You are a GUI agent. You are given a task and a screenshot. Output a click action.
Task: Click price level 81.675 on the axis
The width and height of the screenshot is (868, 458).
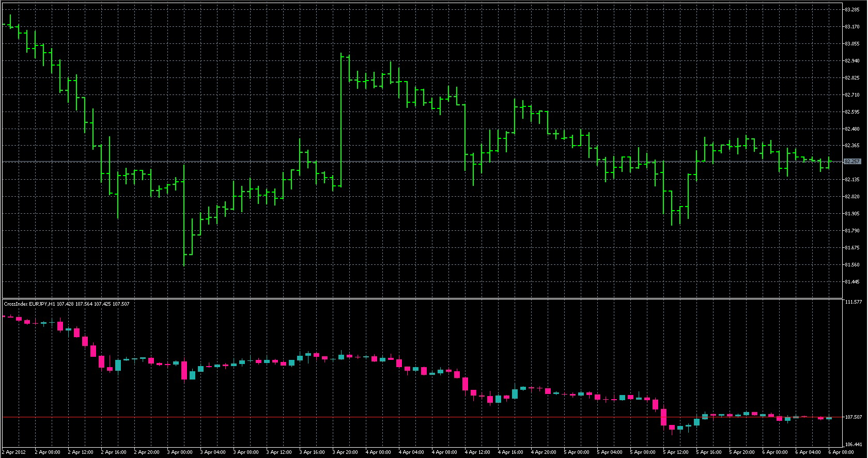(852, 247)
